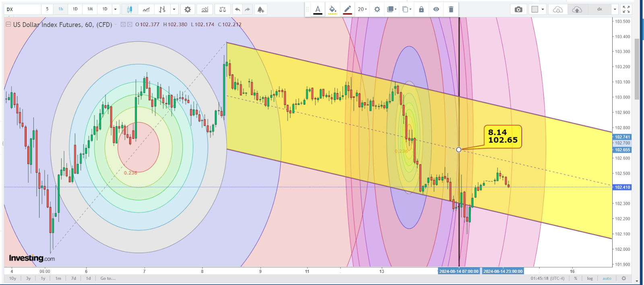Select the 1h interval
The width and height of the screenshot is (644, 285).
pyautogui.click(x=61, y=9)
